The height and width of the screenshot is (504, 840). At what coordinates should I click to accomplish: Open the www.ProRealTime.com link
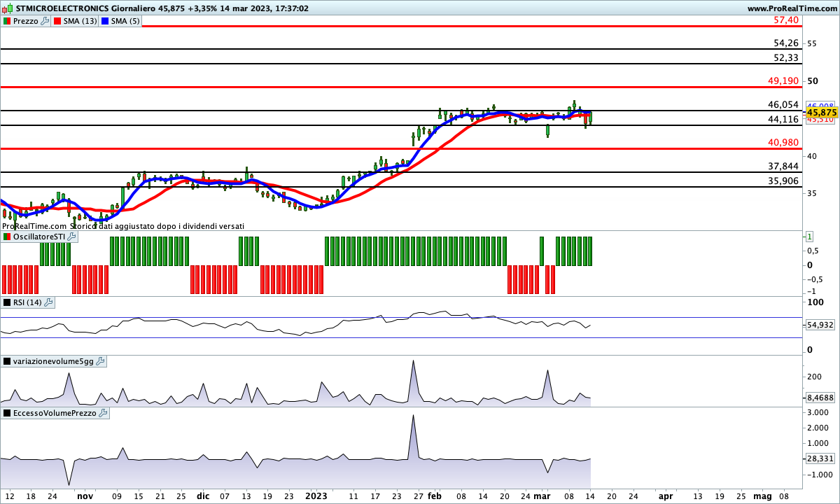(792, 8)
